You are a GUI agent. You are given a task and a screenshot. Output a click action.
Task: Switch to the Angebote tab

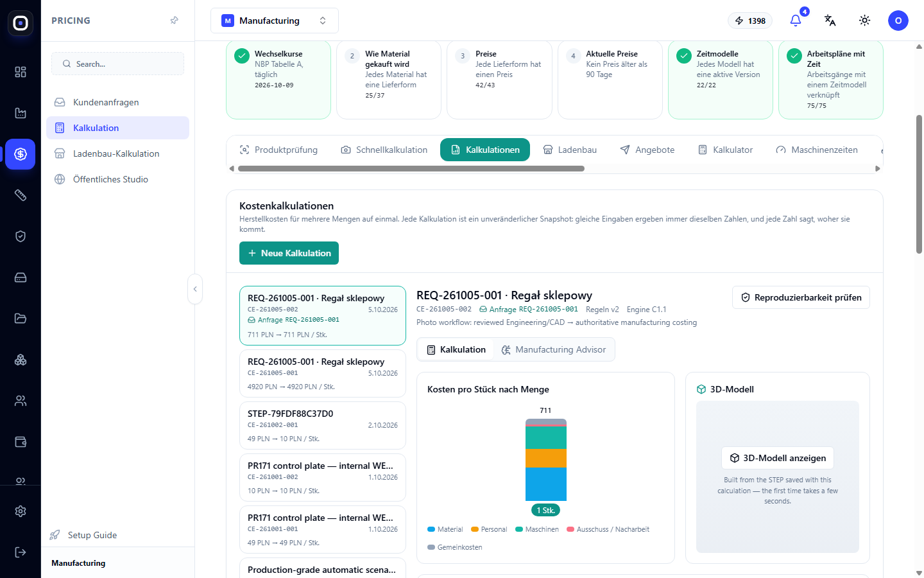(x=647, y=150)
